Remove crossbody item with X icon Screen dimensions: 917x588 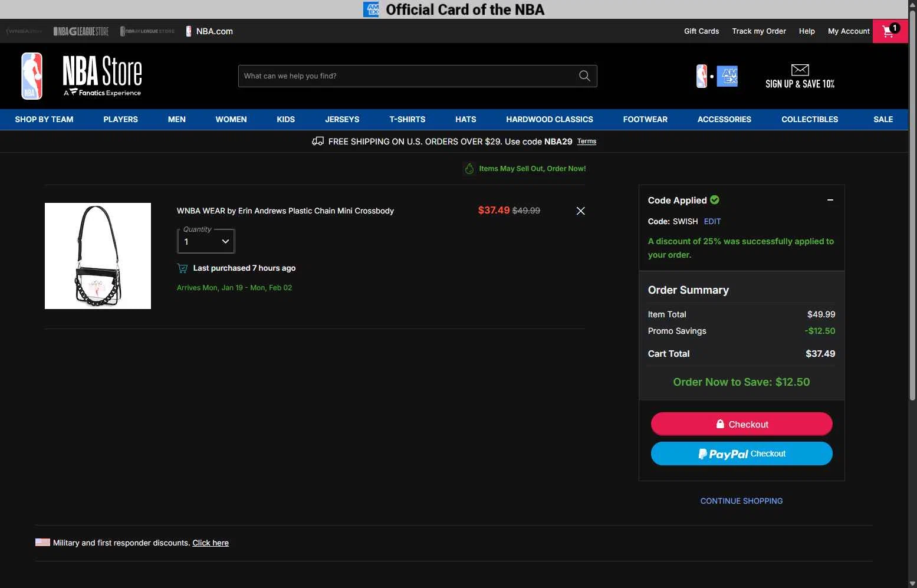point(580,211)
